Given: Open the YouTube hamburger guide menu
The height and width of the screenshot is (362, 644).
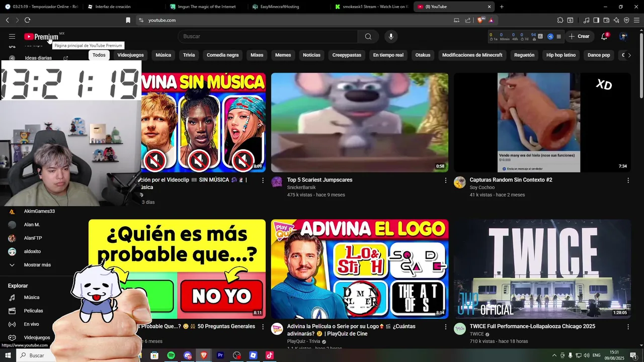Looking at the screenshot, I should (x=12, y=36).
